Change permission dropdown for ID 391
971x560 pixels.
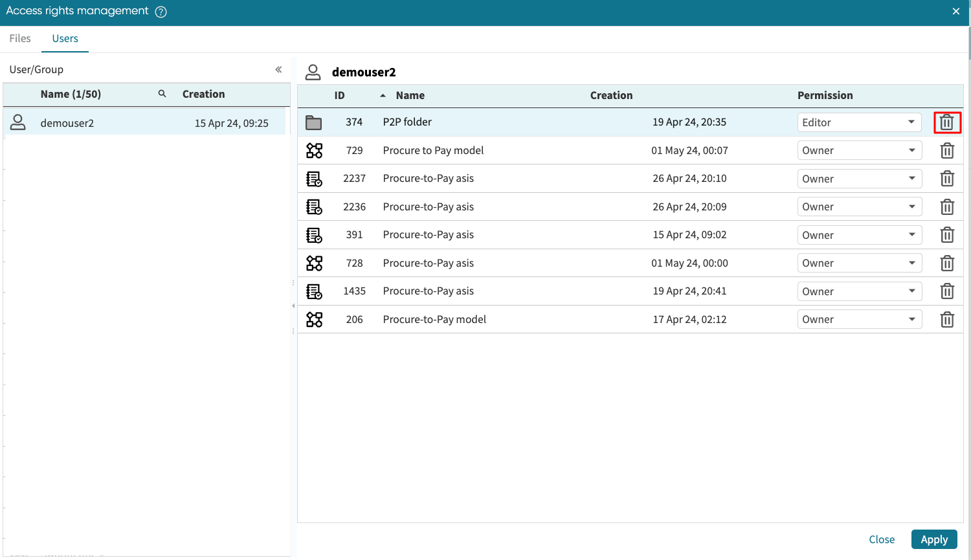coord(859,235)
